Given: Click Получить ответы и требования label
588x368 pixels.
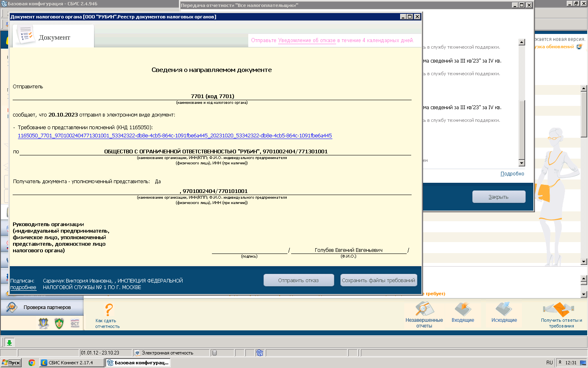Looking at the screenshot, I should (561, 323).
